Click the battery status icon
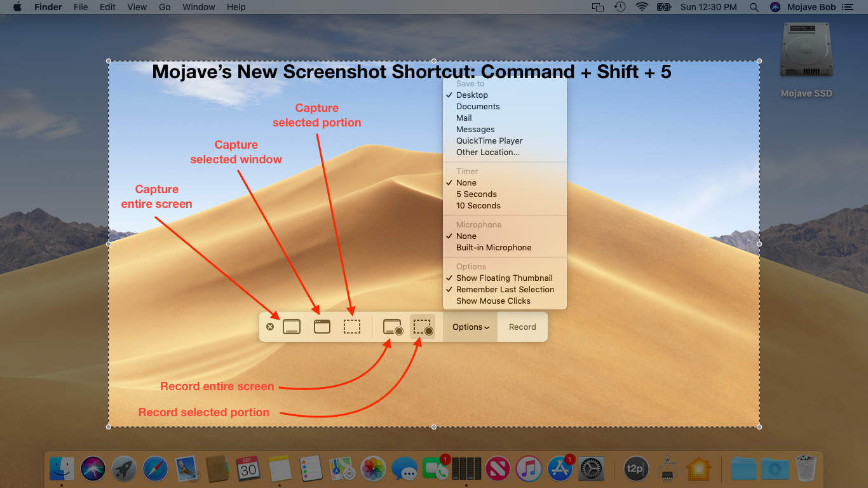868x488 pixels. [664, 7]
